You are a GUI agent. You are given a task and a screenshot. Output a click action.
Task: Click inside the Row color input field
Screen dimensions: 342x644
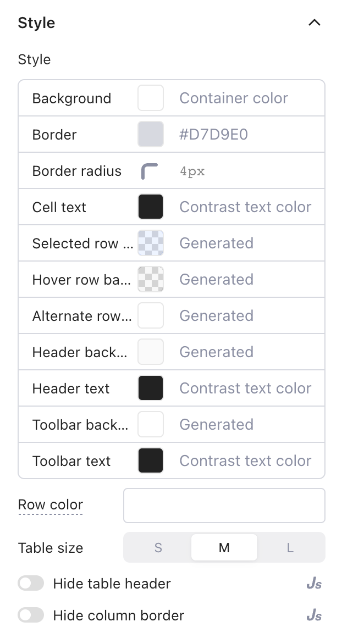[x=224, y=505]
